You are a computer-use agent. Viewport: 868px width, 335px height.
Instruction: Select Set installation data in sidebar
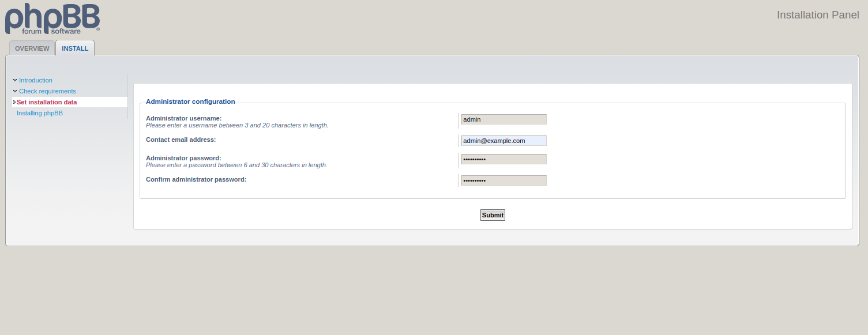47,102
